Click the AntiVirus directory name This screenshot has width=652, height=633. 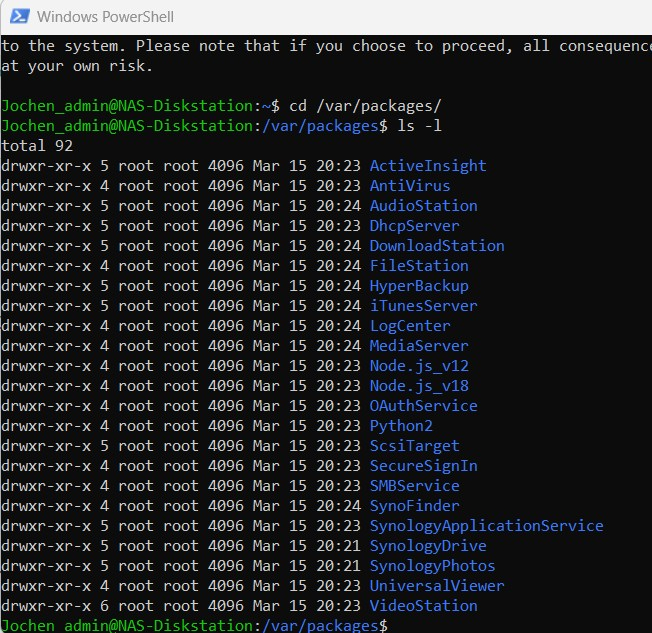(x=410, y=186)
